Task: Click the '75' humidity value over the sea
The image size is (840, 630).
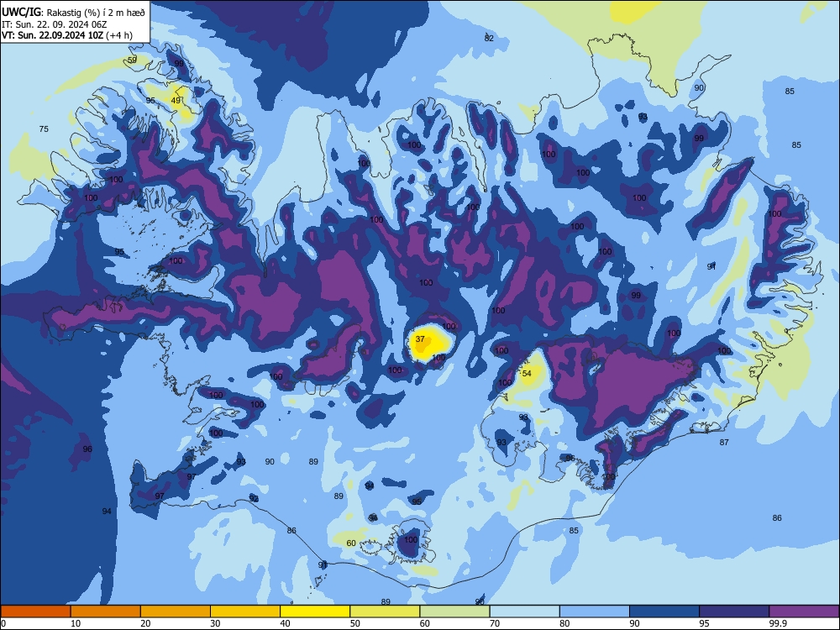Action: tap(44, 129)
